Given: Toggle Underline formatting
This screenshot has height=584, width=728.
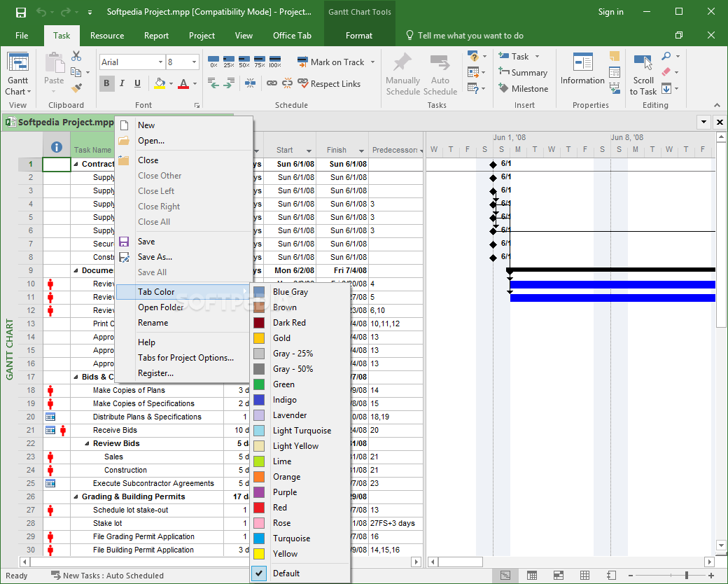Looking at the screenshot, I should pos(137,83).
